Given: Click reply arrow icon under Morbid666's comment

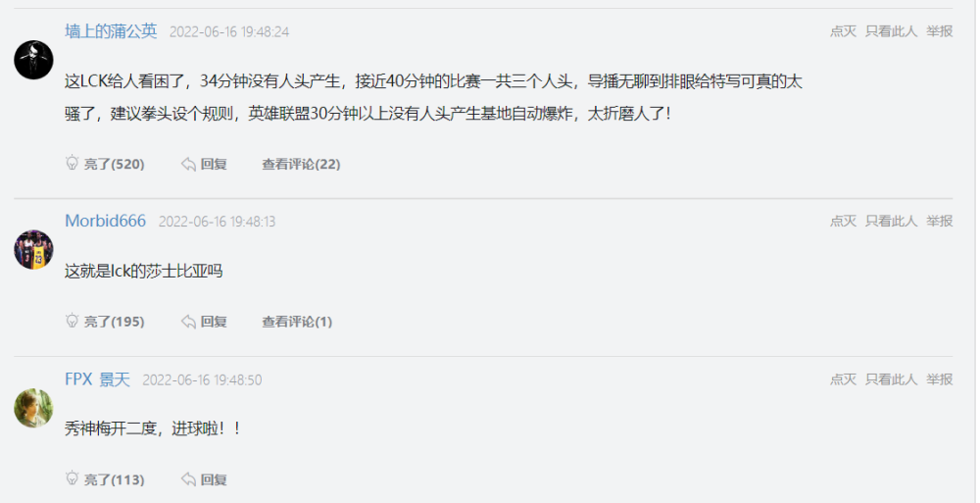Looking at the screenshot, I should 188,322.
